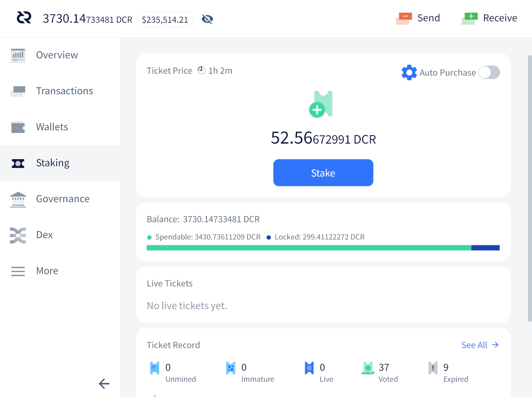Click the Immature ticket icon
This screenshot has width=532, height=397.
pyautogui.click(x=231, y=368)
